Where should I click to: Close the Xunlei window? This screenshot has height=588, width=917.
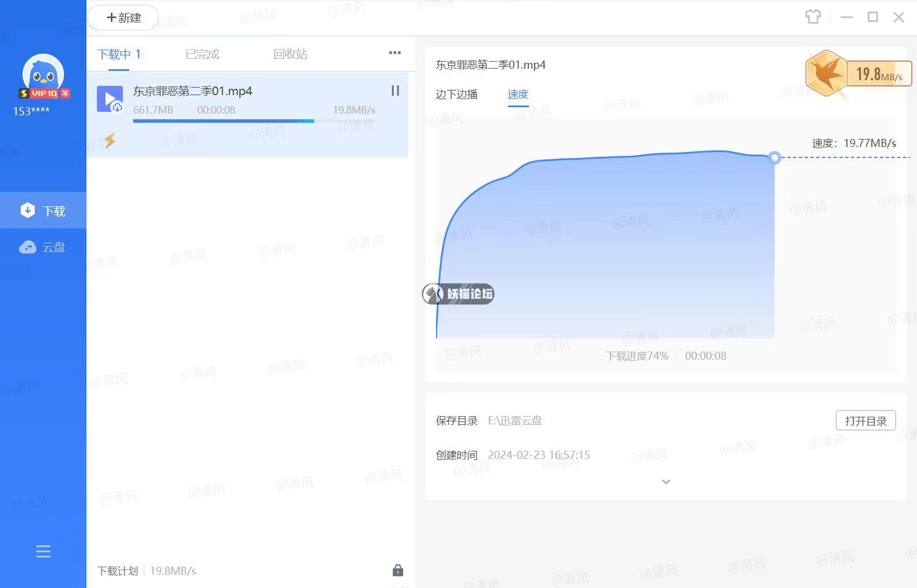coord(899,17)
